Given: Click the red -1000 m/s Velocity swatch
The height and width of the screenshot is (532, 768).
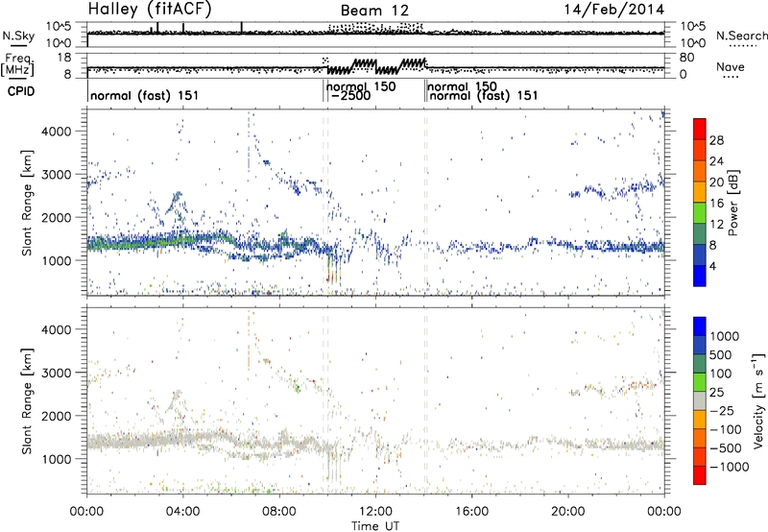Looking at the screenshot, I should [700, 475].
